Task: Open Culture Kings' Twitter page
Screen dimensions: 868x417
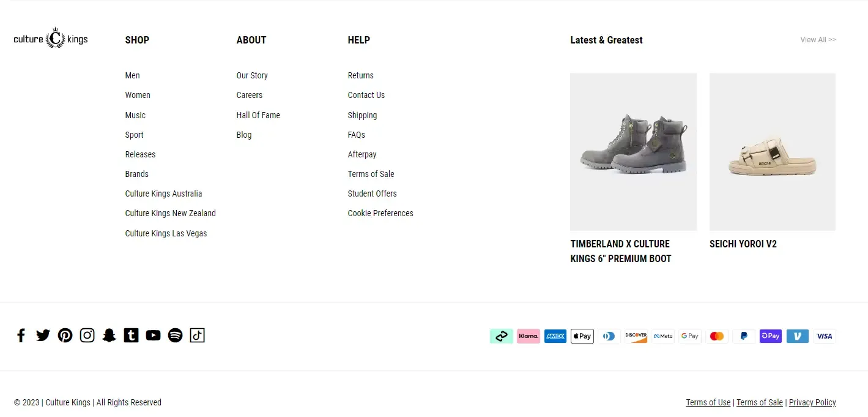Action: tap(43, 335)
